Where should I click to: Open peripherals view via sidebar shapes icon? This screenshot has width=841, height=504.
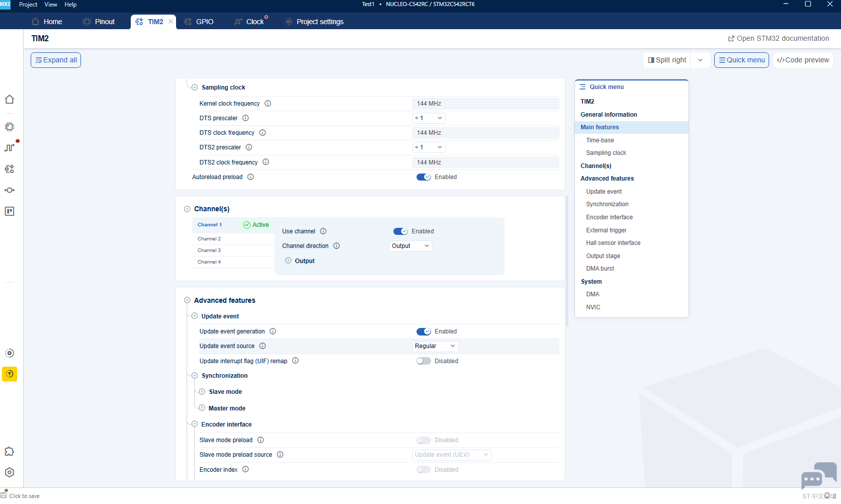[10, 169]
